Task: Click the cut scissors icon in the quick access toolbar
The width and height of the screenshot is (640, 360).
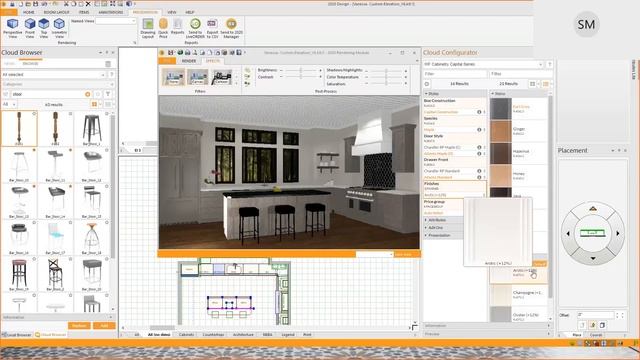Action: tap(66, 4)
